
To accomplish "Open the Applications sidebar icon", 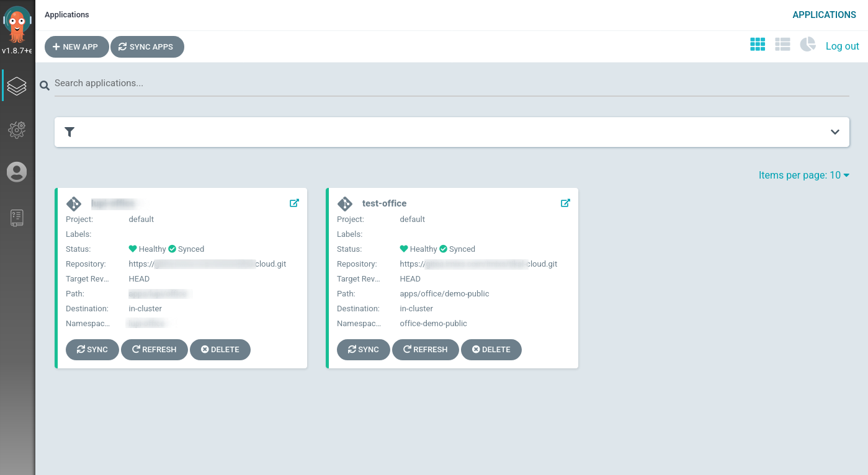I will coord(17,85).
